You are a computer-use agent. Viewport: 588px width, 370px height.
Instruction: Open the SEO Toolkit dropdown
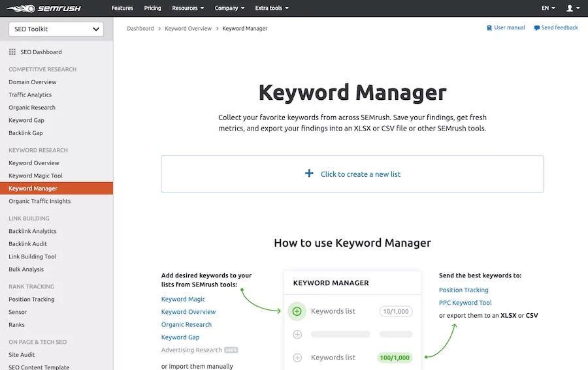coord(56,29)
